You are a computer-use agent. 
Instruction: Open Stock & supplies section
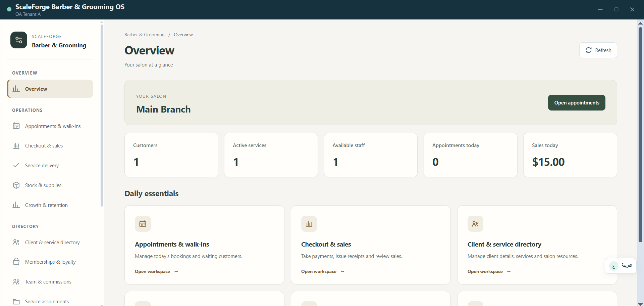50,185
